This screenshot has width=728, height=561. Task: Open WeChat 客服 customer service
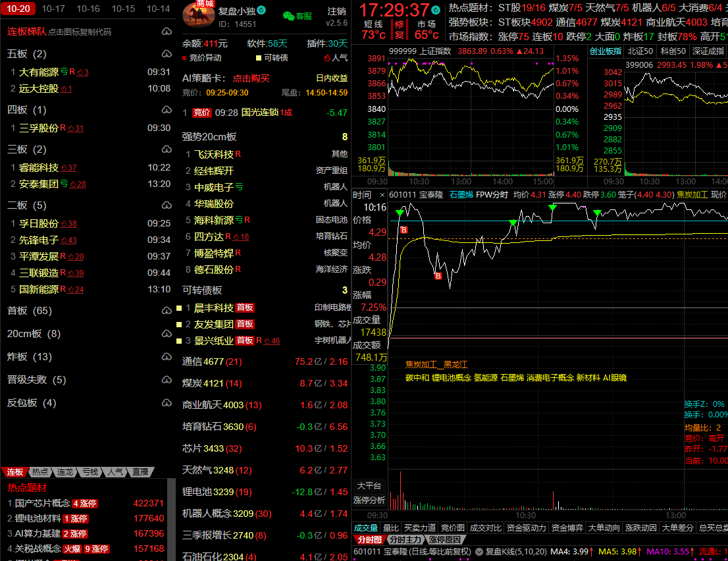tap(297, 16)
